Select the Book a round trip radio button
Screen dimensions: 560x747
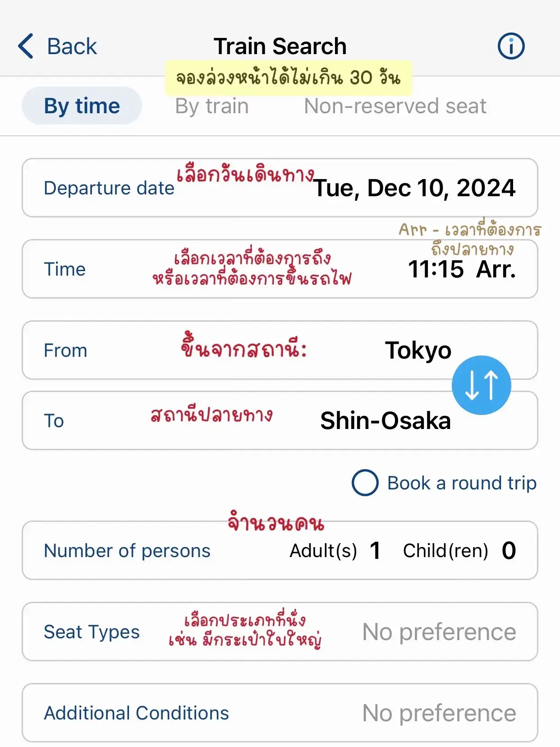pyautogui.click(x=365, y=483)
